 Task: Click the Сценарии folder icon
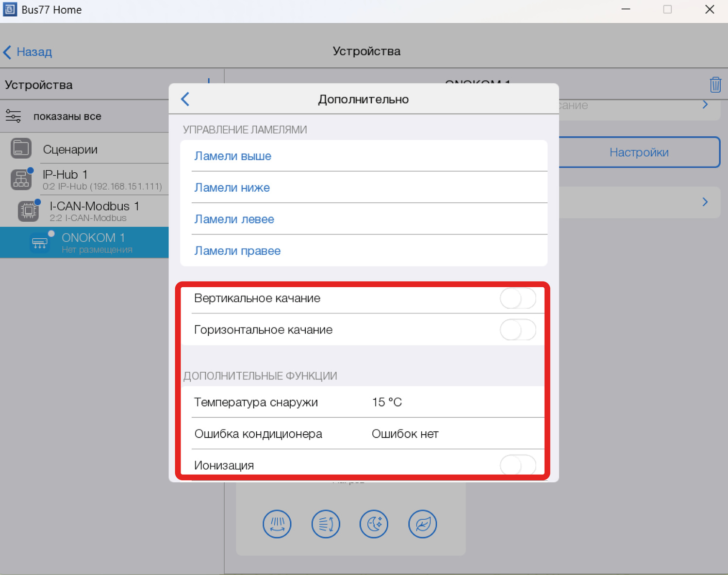[21, 148]
